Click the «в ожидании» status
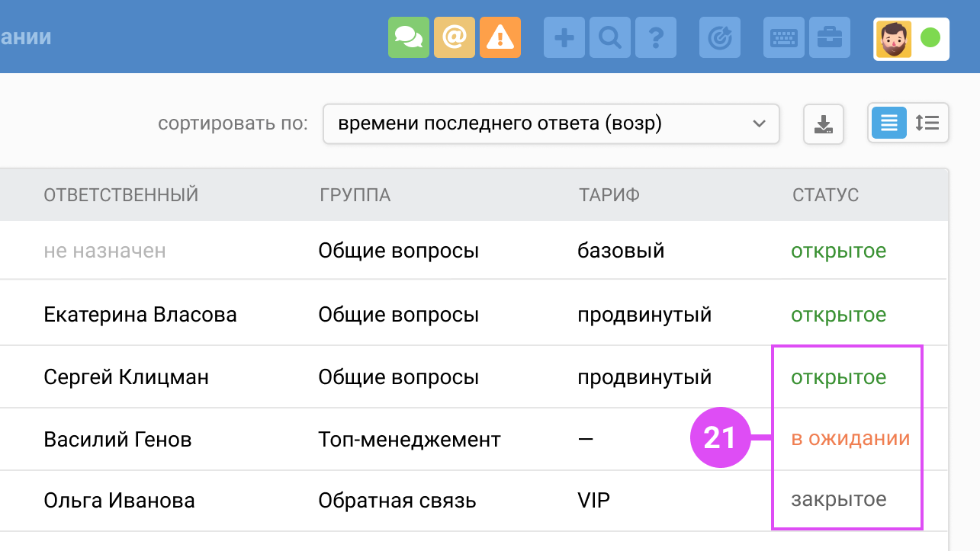This screenshot has width=980, height=551. [x=850, y=439]
